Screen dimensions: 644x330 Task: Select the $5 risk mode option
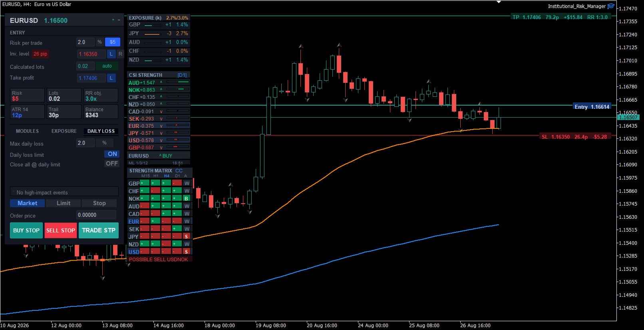113,42
